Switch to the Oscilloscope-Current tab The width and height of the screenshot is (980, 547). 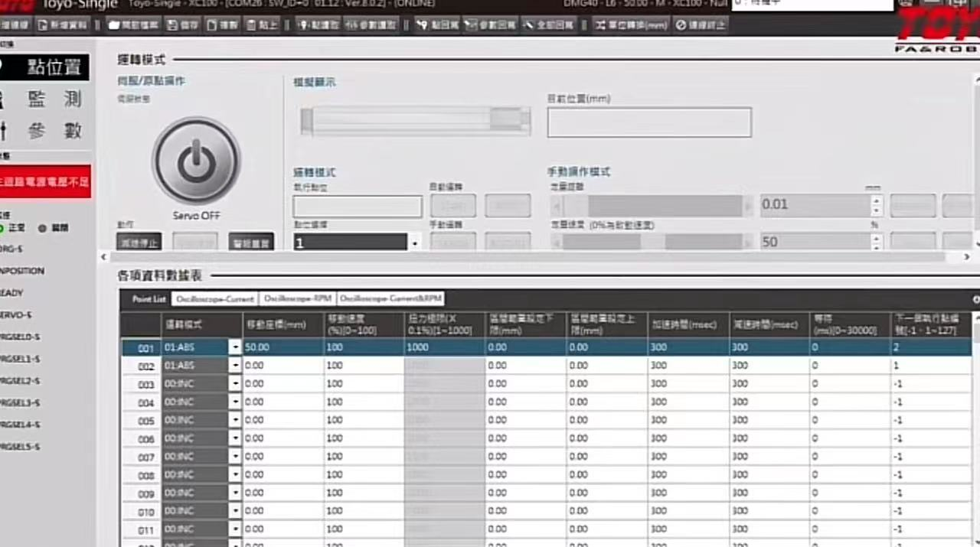pyautogui.click(x=214, y=299)
